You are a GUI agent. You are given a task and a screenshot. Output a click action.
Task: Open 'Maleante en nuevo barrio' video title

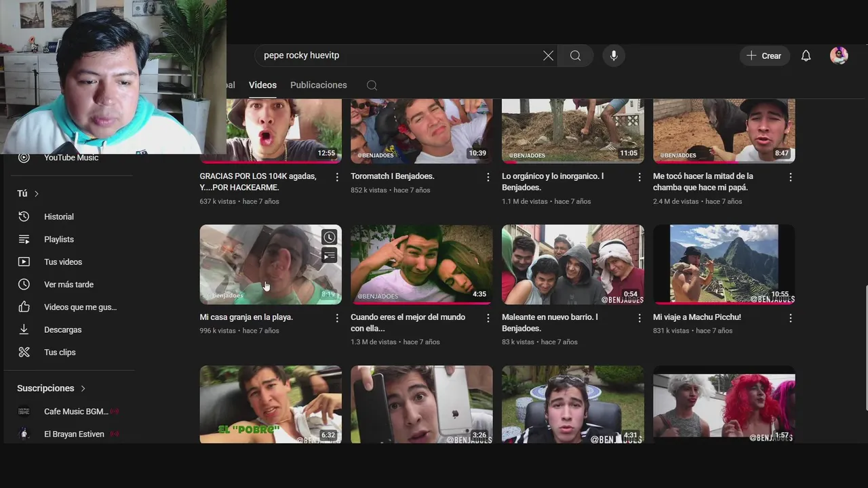coord(550,323)
